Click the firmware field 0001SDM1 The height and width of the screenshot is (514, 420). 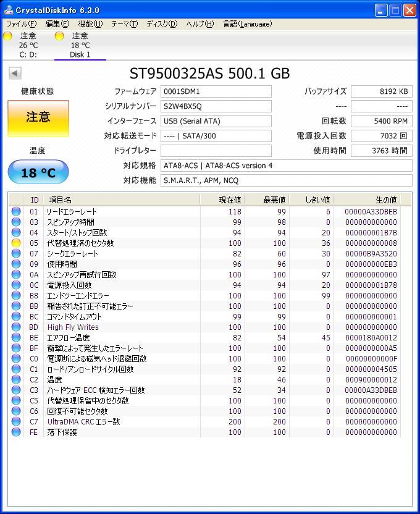[216, 91]
